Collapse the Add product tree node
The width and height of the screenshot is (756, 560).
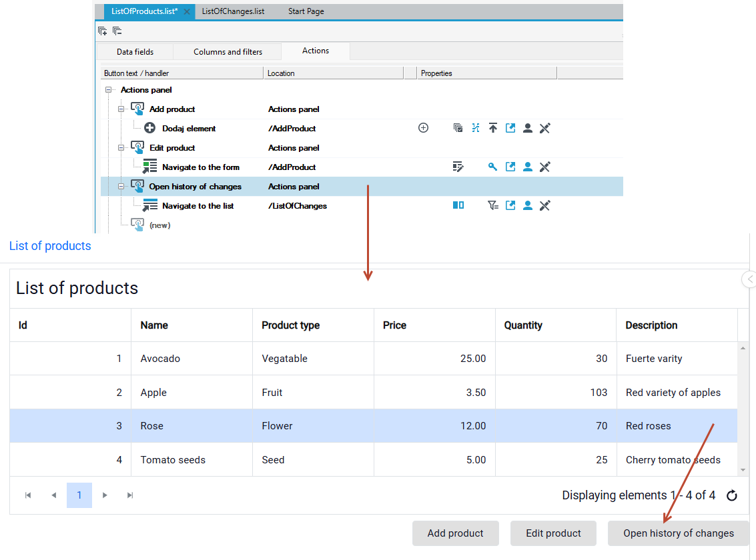[121, 109]
